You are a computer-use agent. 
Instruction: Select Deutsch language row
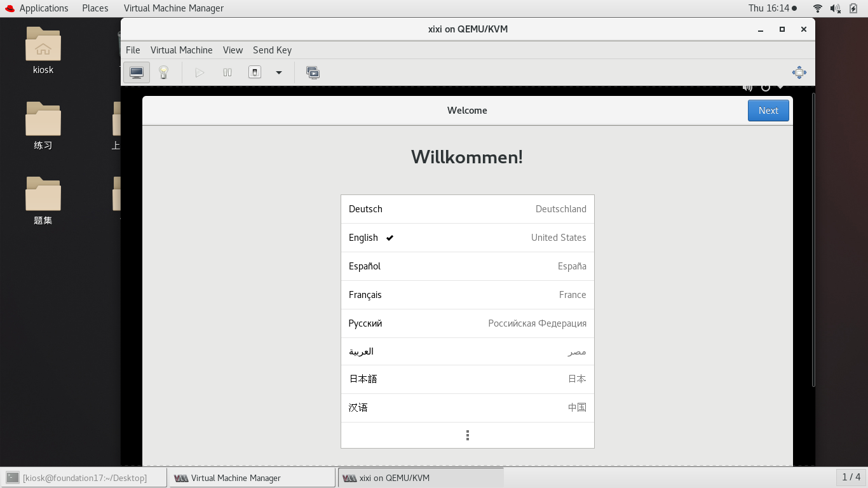coord(468,209)
